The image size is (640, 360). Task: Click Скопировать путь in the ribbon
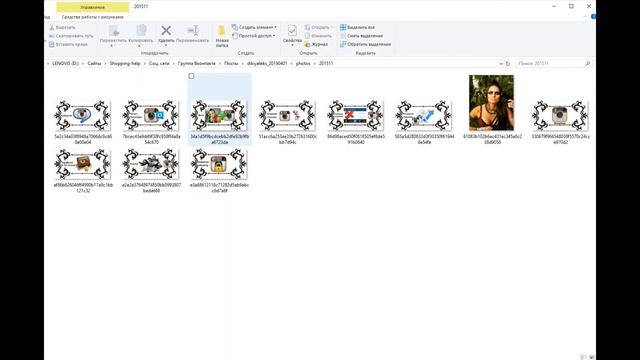pos(71,36)
